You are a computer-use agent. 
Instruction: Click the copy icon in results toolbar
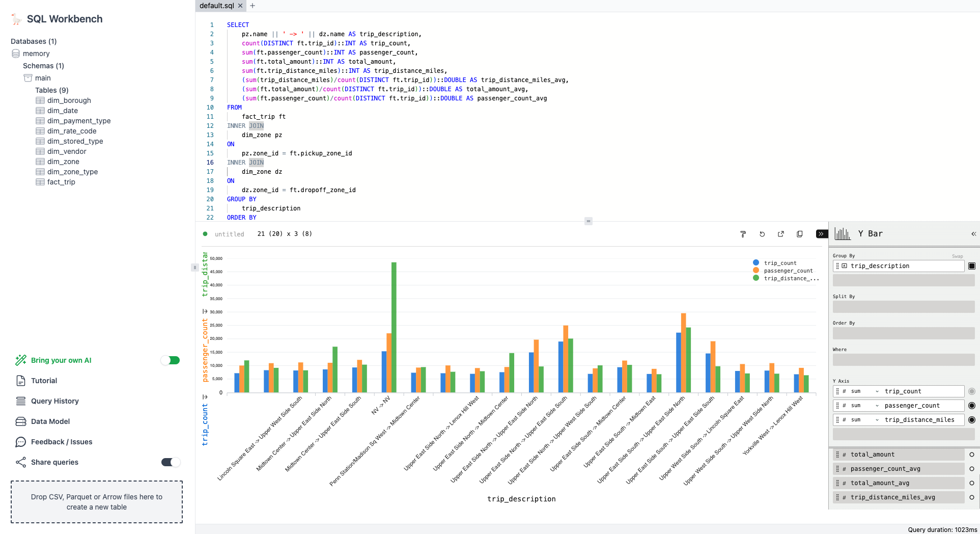click(x=800, y=234)
